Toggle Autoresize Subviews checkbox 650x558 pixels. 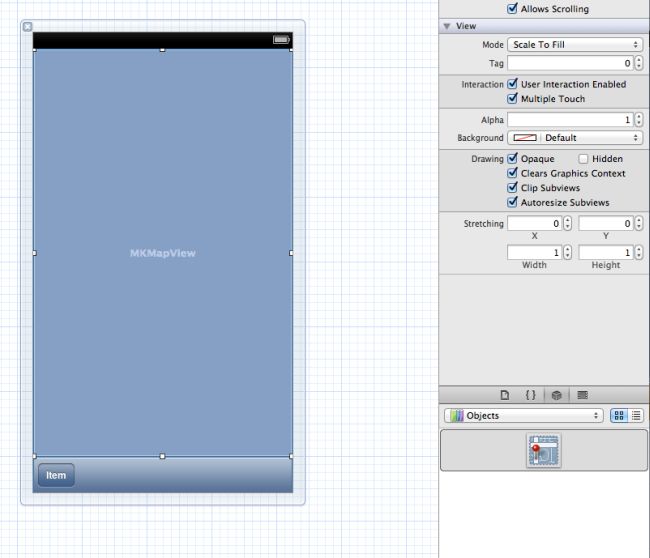(x=512, y=202)
